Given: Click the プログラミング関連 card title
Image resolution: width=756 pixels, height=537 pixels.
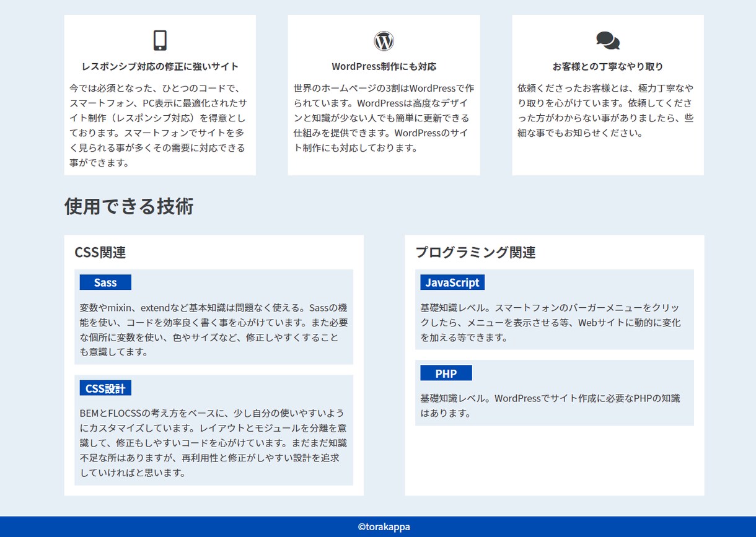Looking at the screenshot, I should click(x=475, y=252).
